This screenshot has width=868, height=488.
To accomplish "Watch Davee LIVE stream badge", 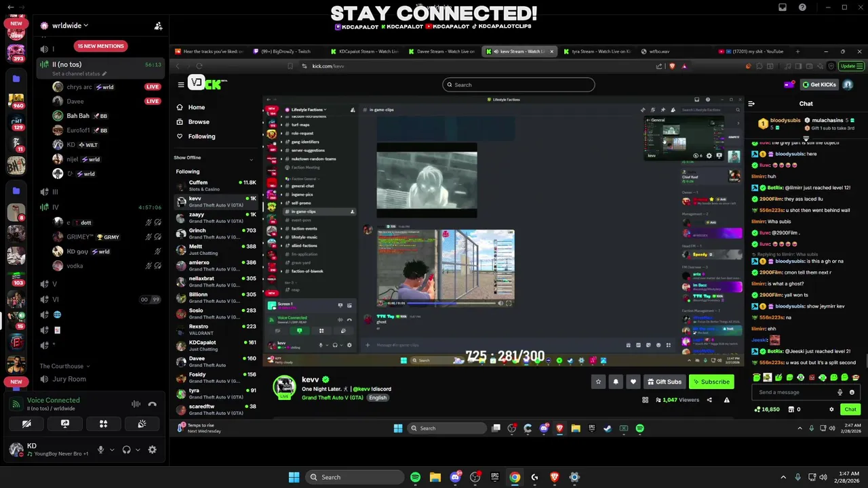I will coord(153,101).
